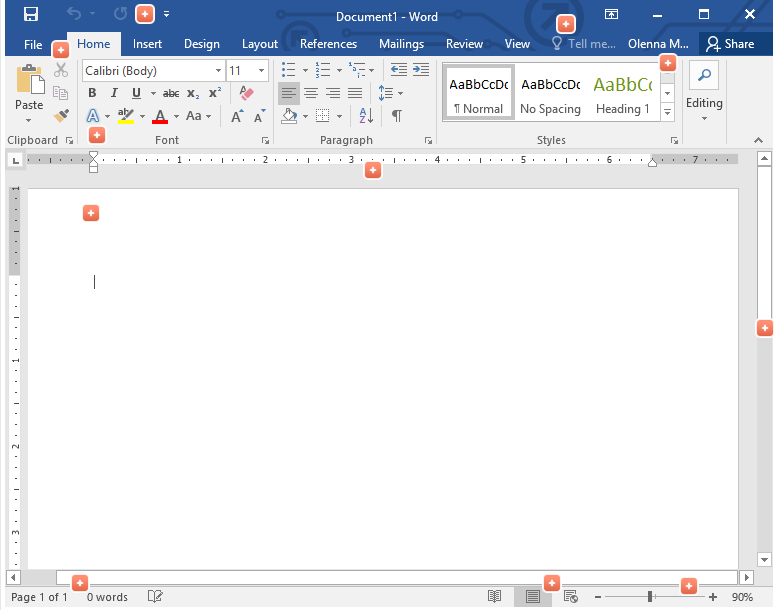Apply the Normal style
This screenshot has width=776, height=610.
[x=479, y=93]
